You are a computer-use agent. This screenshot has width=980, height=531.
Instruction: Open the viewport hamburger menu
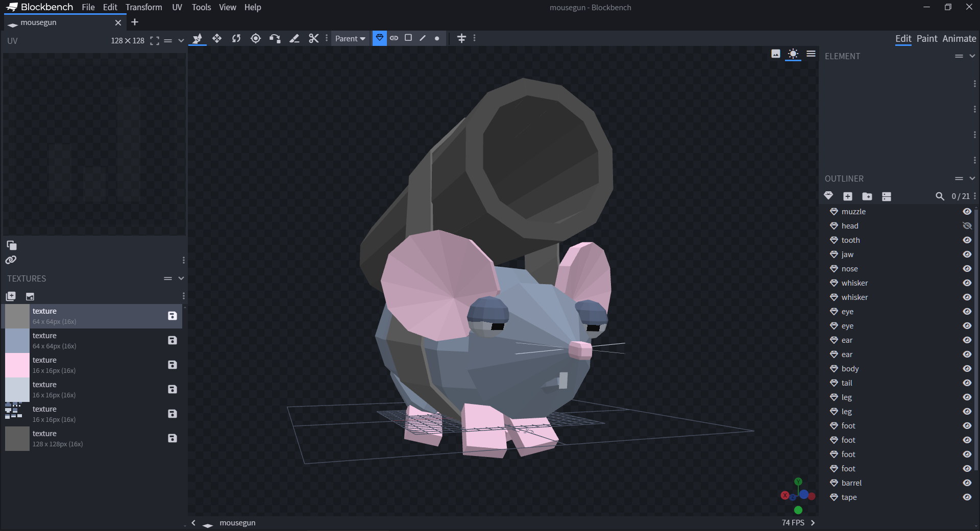pos(811,54)
